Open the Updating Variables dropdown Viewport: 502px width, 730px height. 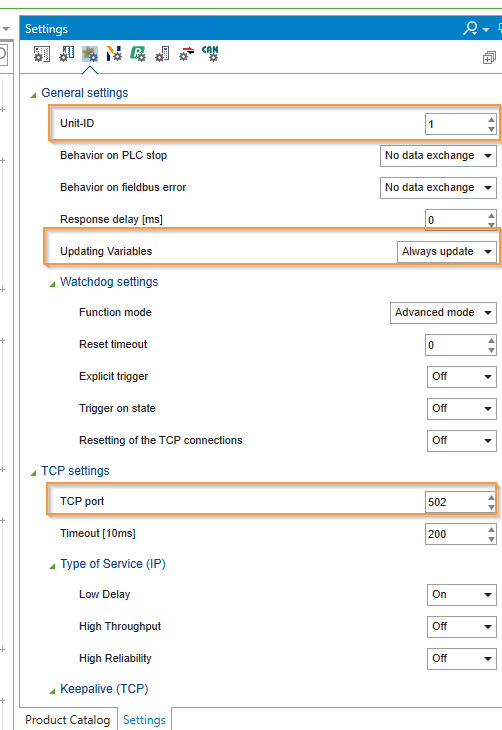(447, 251)
